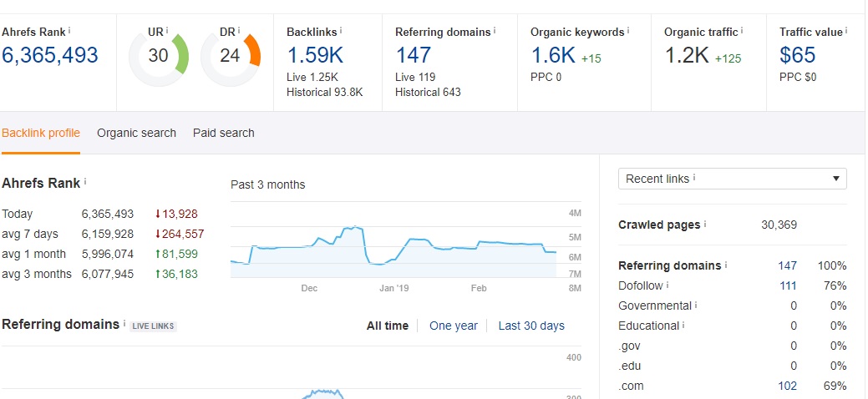Select All time range option

(x=388, y=326)
